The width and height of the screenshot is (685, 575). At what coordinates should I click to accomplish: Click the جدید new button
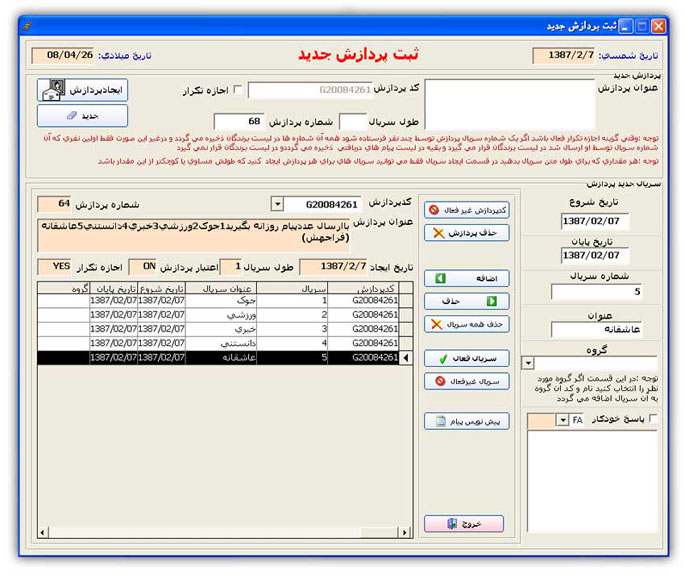click(x=83, y=116)
